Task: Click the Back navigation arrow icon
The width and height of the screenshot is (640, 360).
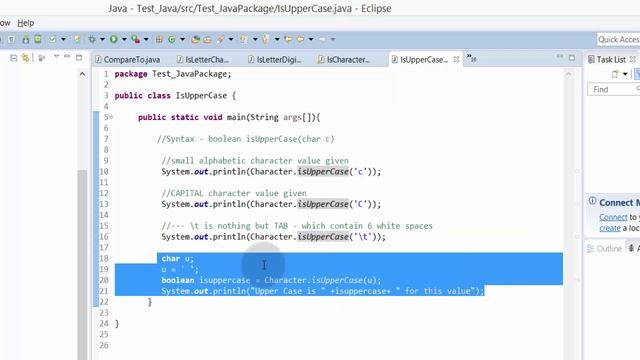Action: pyautogui.click(x=301, y=39)
